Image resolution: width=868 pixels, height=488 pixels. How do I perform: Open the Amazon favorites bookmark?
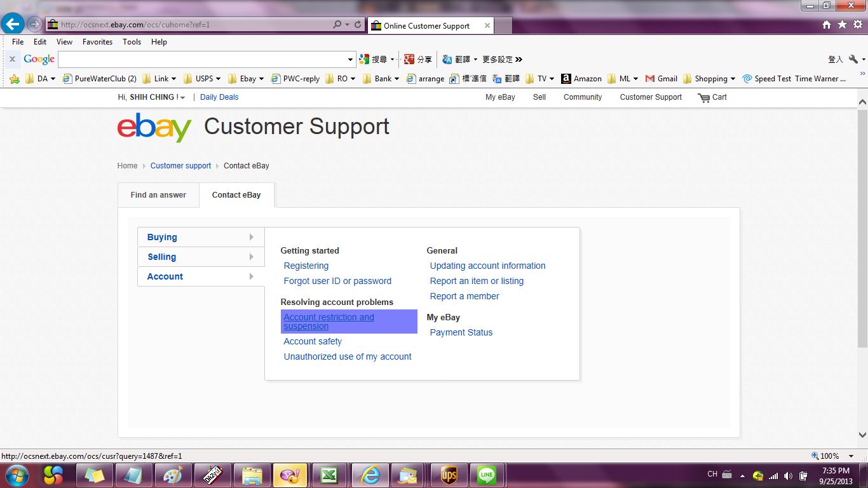point(581,79)
